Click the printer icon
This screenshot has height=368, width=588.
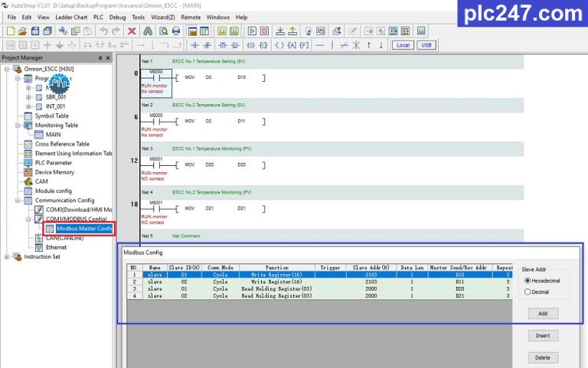(x=176, y=31)
